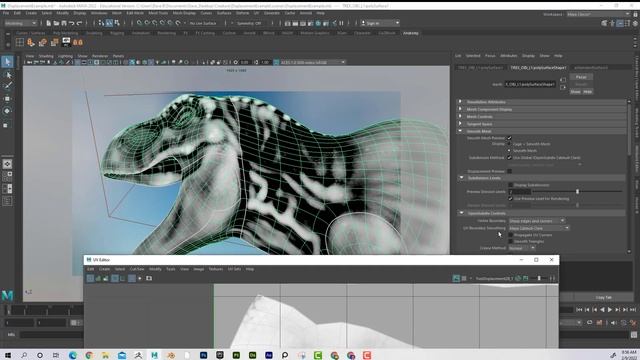Switch to polySurfaceShape1 attribute tab
640x360 pixels.
point(538,67)
